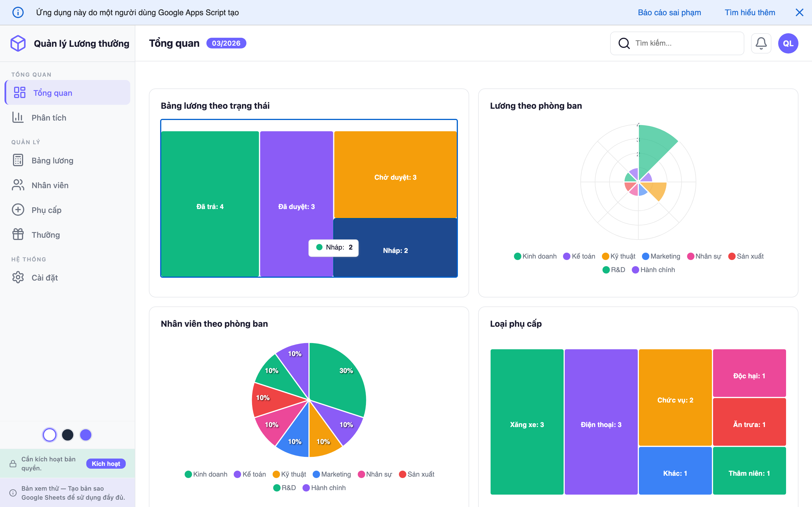This screenshot has height=507, width=812.
Task: Click the Thưởng gift icon
Action: tap(18, 234)
